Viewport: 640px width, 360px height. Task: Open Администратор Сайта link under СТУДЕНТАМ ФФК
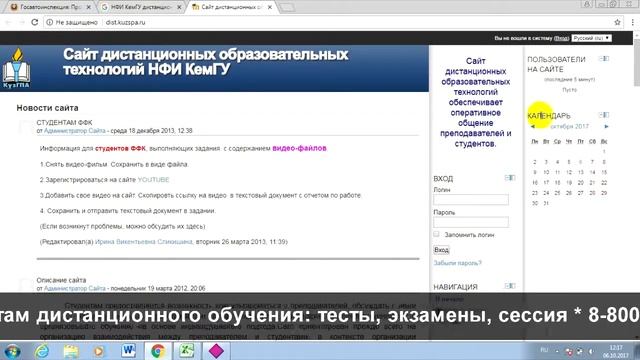[x=75, y=131]
